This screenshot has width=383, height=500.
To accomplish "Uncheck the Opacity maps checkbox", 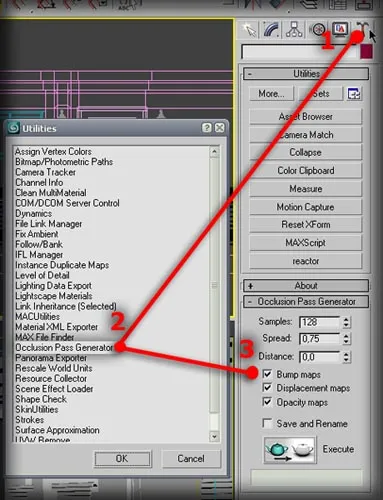I will 267,402.
